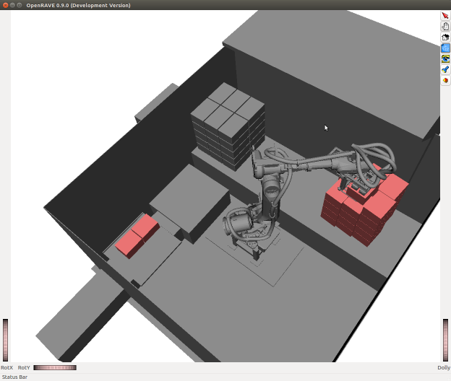This screenshot has width=451, height=381.
Task: Close the OpenRAVE window
Action: [x=5, y=5]
